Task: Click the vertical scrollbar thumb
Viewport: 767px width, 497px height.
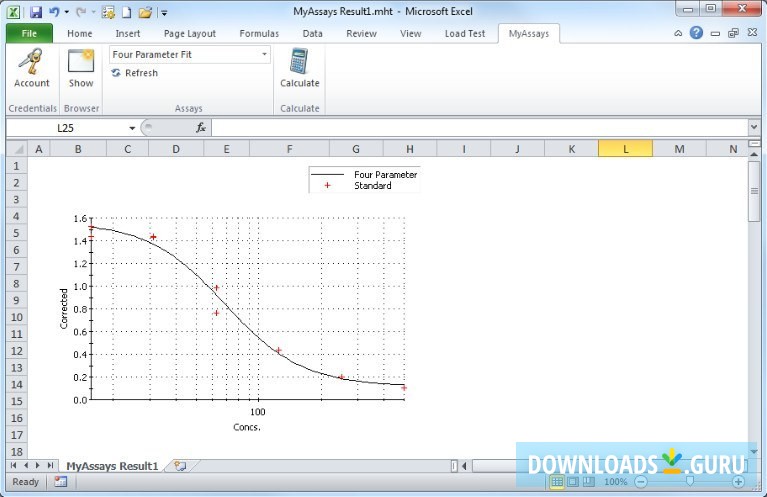Action: 754,191
